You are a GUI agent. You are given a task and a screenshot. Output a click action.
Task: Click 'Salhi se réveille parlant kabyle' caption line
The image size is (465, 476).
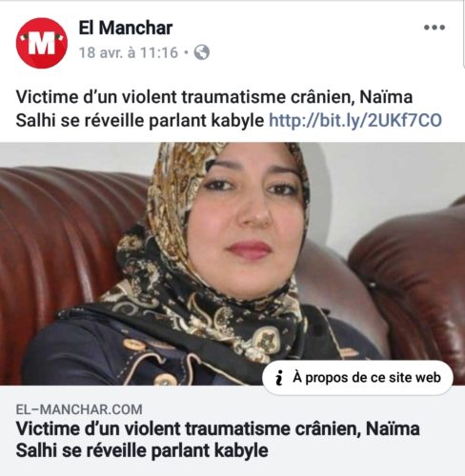140,121
